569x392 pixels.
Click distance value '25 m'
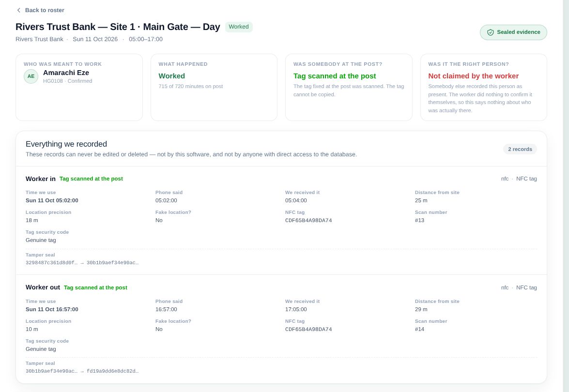[x=421, y=200]
